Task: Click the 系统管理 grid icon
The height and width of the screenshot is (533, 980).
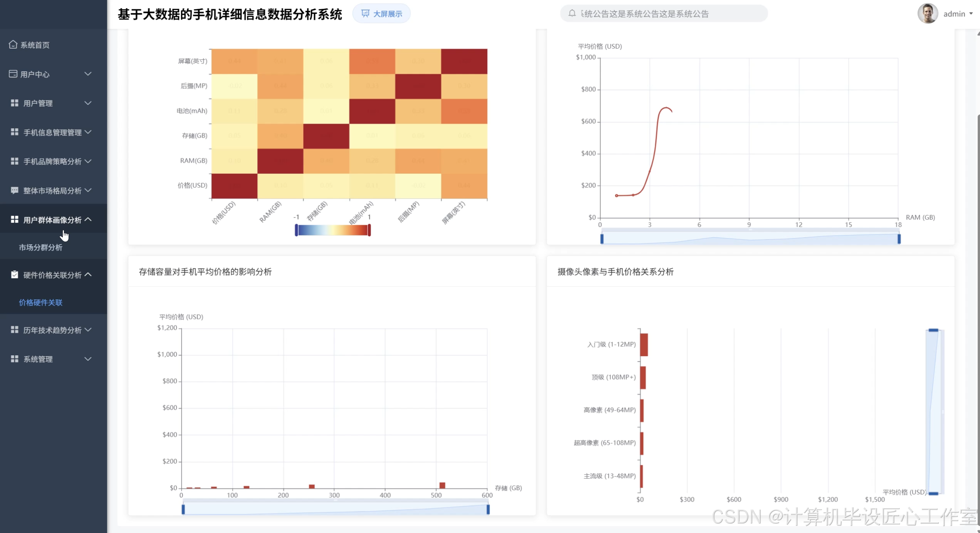Action: [x=15, y=359]
